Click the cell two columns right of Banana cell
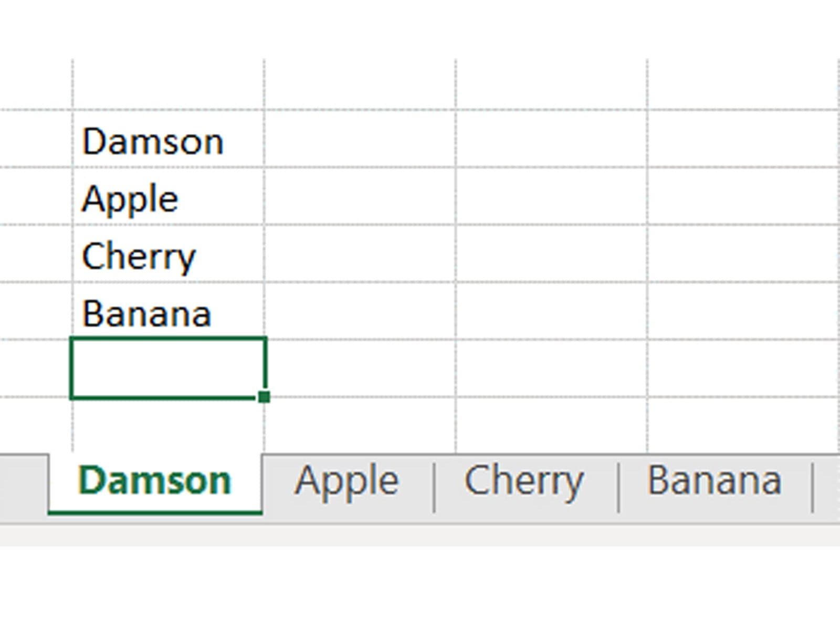The width and height of the screenshot is (840, 630). pyautogui.click(x=551, y=311)
